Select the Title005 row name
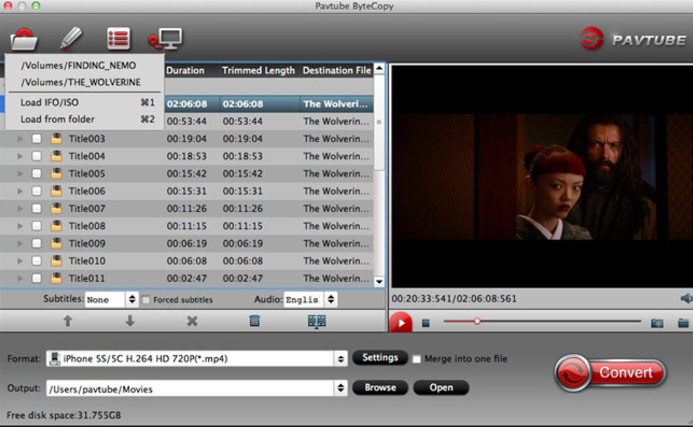Screen dimensions: 693x427 tap(87, 174)
